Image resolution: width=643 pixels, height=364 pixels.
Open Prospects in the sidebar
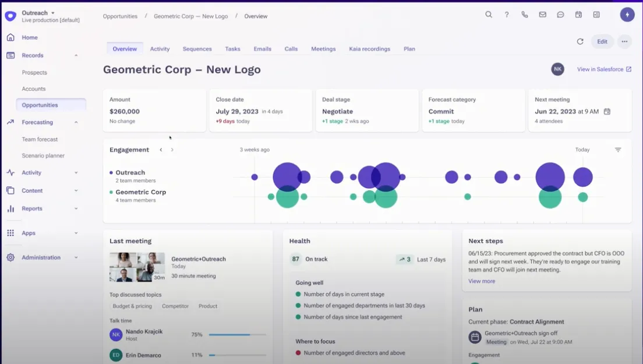coord(34,73)
